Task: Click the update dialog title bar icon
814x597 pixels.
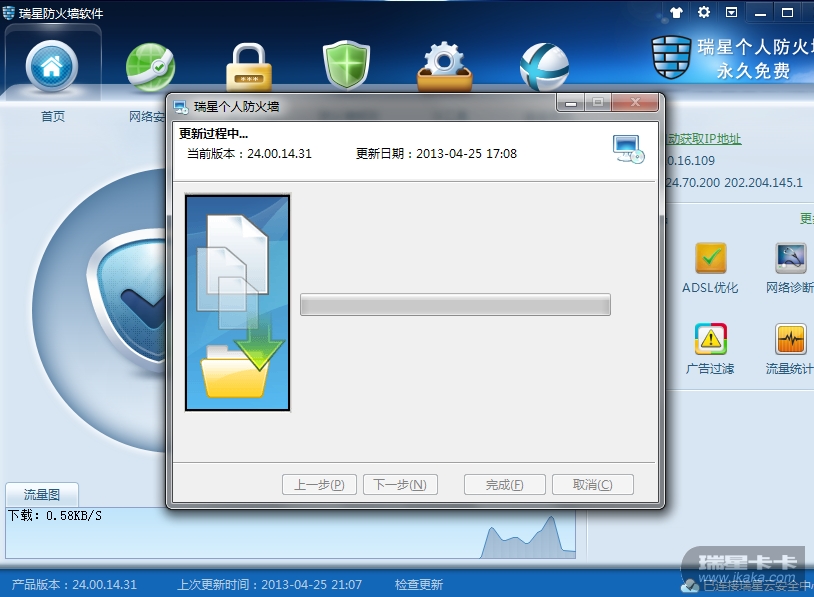Action: [181, 107]
